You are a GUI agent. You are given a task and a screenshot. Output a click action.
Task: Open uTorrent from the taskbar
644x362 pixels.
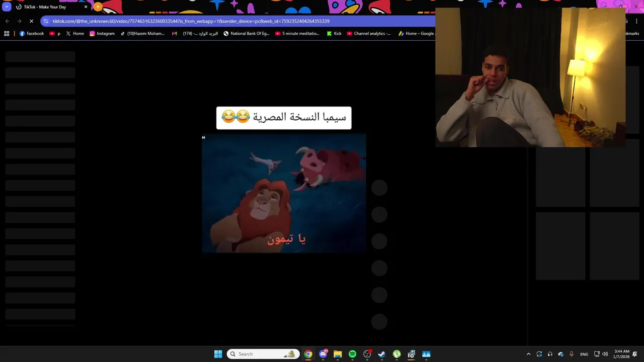[x=396, y=354]
